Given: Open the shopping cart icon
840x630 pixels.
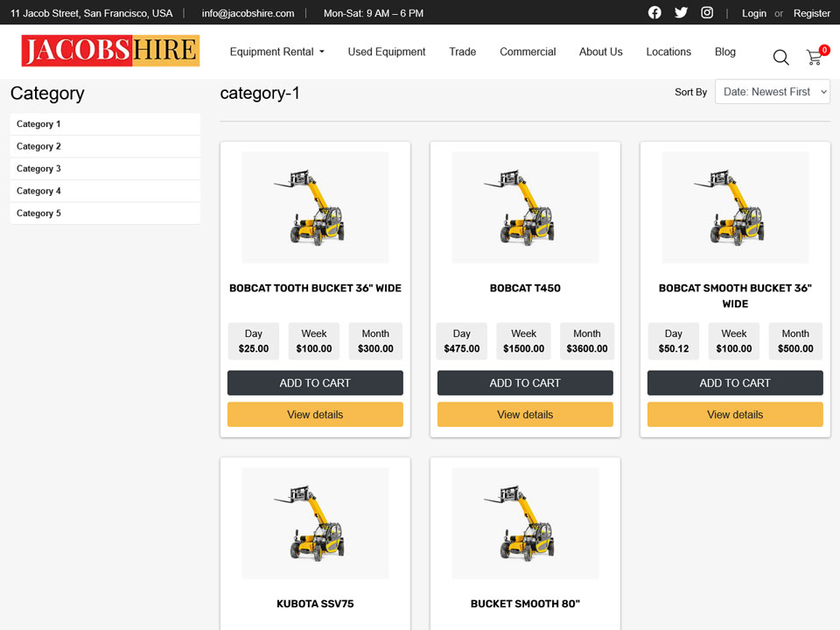Looking at the screenshot, I should point(815,57).
